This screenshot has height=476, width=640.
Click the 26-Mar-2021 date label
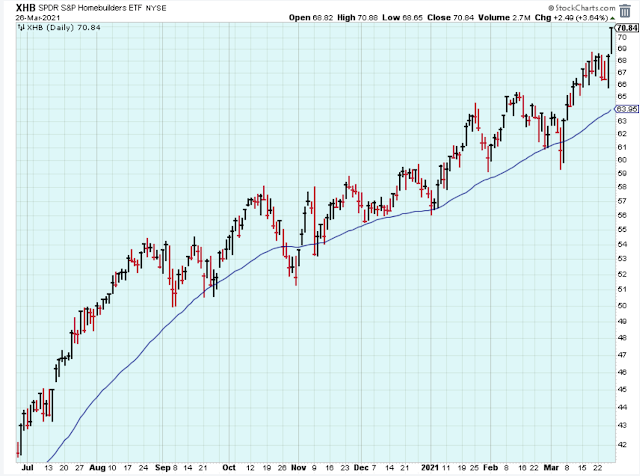point(38,18)
